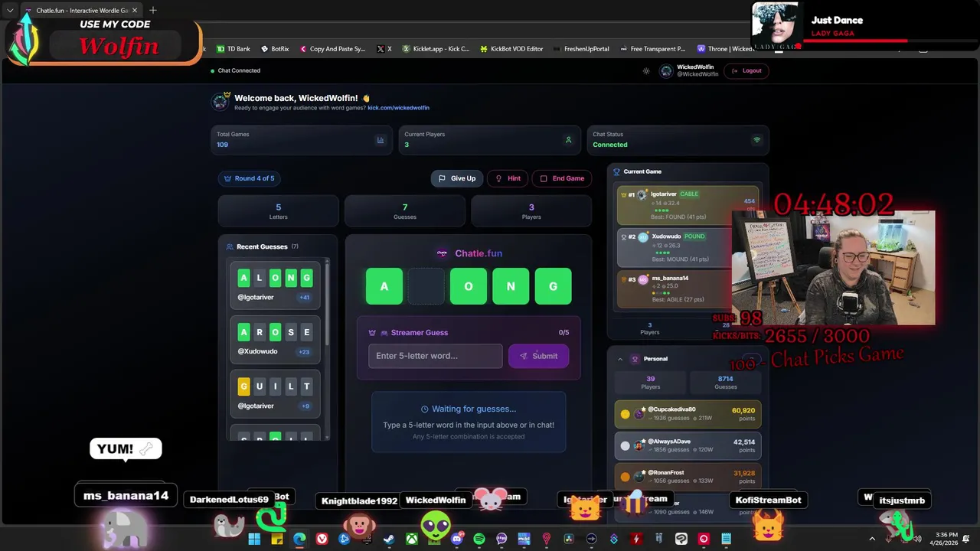Open Microsoft Edge from the taskbar

point(299,539)
